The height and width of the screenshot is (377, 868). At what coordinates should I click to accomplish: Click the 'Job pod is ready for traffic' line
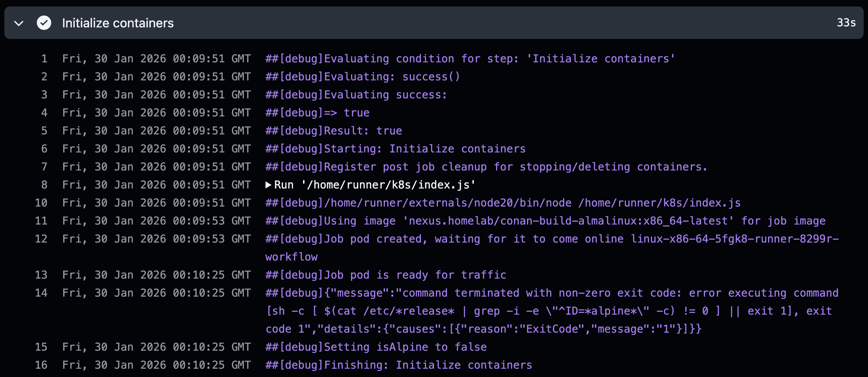click(x=386, y=275)
